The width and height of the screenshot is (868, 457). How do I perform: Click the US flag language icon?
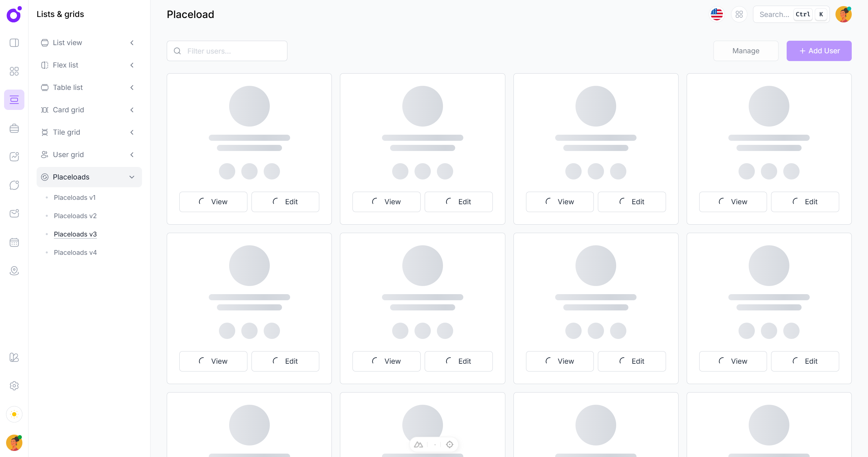[x=716, y=14]
